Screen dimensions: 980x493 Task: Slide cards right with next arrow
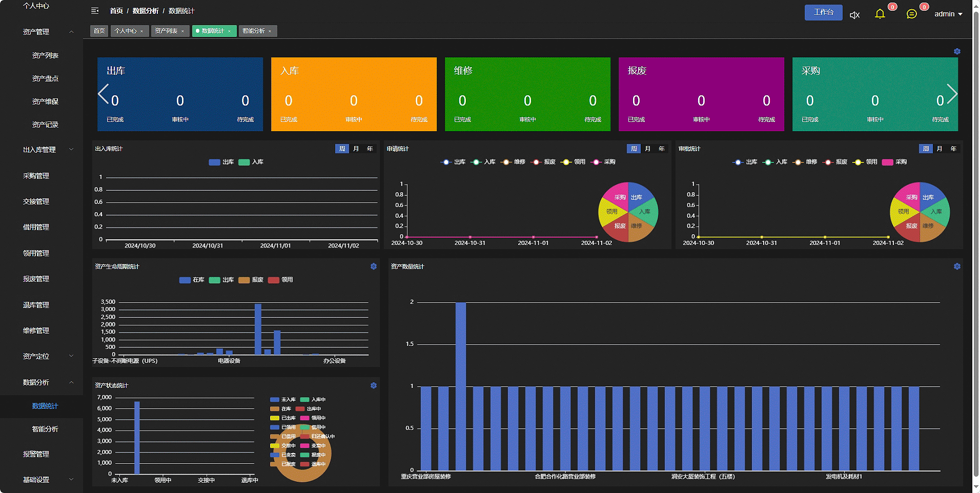tap(952, 94)
